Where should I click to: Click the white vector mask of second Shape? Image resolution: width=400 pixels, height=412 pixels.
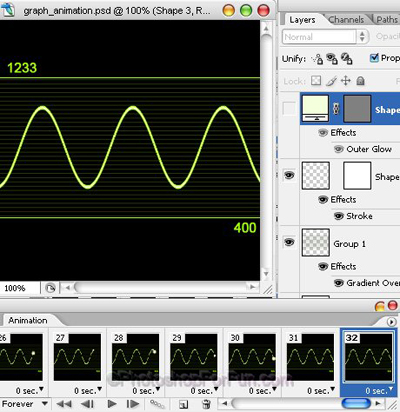click(357, 176)
